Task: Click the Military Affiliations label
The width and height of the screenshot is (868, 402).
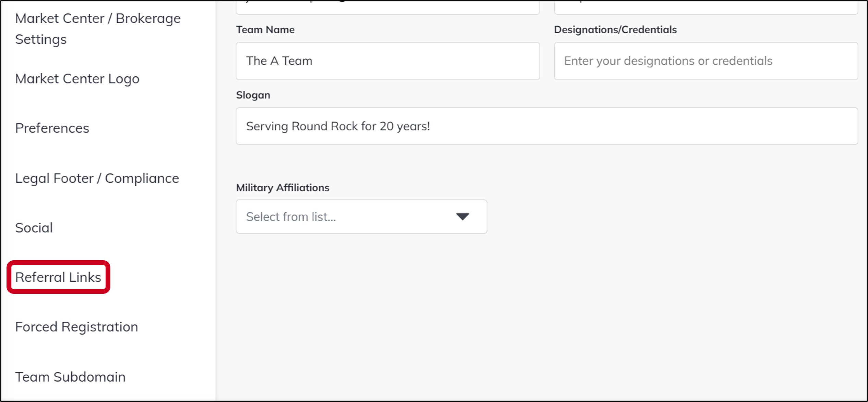Action: (282, 188)
